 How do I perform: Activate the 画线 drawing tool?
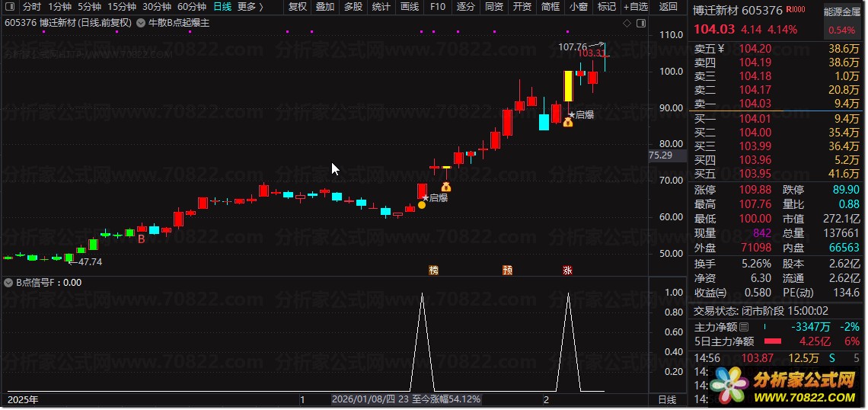(409, 7)
